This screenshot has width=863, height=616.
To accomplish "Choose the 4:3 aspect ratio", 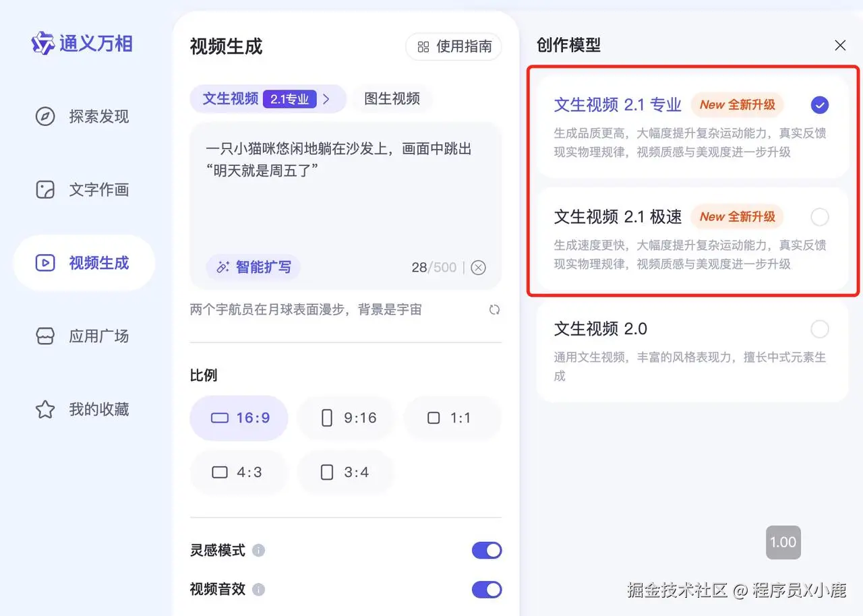I will click(239, 472).
